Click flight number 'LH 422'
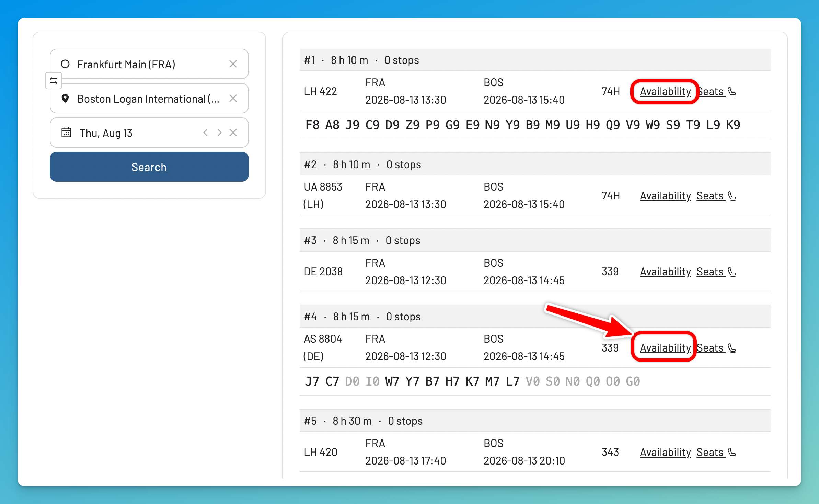The image size is (819, 504). coord(321,91)
